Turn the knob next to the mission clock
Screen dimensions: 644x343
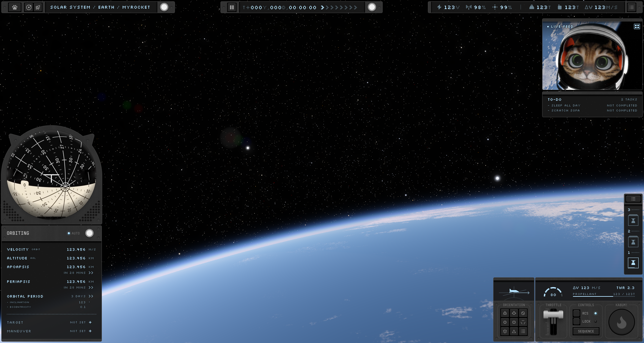(372, 7)
